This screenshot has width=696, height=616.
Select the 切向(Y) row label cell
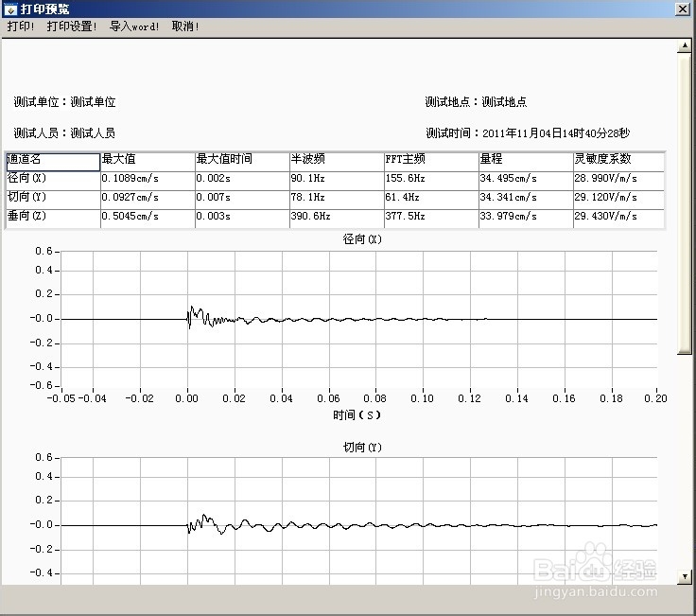53,200
